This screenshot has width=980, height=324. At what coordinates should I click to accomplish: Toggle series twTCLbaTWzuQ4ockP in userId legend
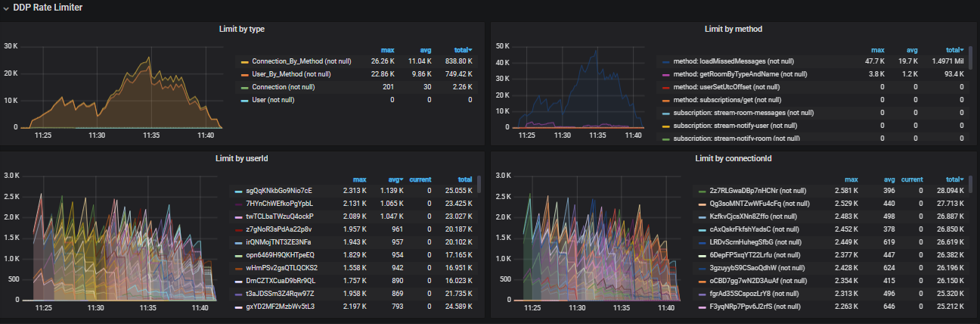tap(279, 216)
